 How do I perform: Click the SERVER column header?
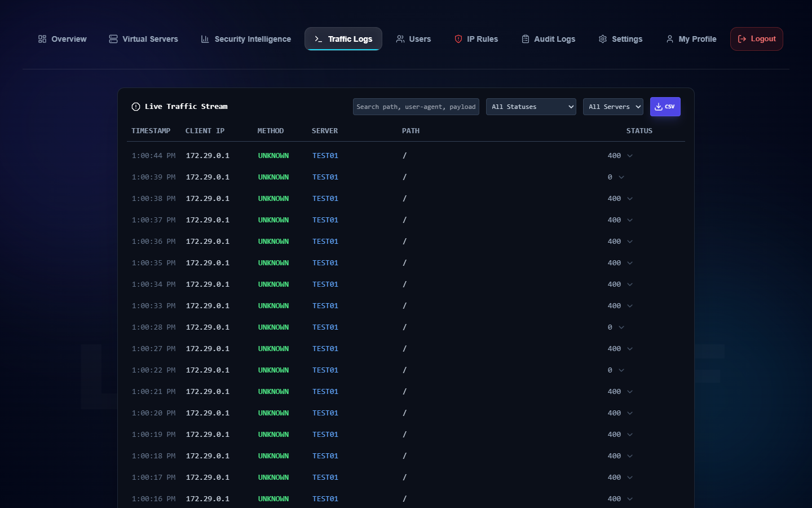coord(325,131)
